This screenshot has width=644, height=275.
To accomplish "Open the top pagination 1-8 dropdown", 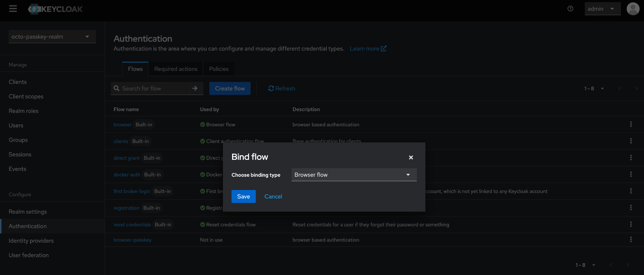I will coord(594,89).
